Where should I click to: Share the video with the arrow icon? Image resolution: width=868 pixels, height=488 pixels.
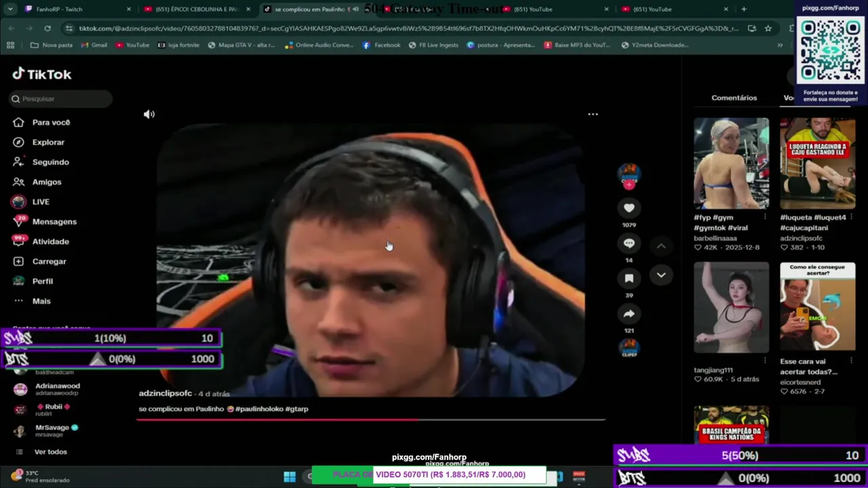click(x=629, y=314)
